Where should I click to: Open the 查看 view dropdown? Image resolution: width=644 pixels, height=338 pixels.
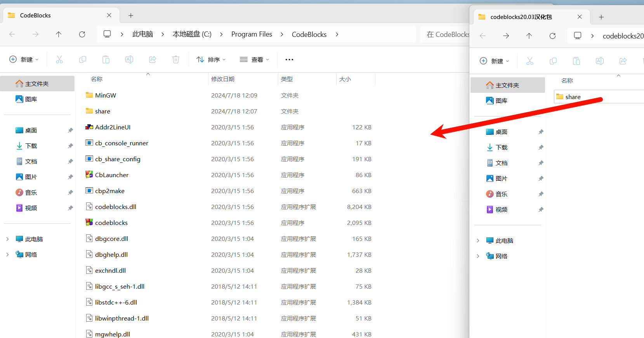[x=255, y=59]
